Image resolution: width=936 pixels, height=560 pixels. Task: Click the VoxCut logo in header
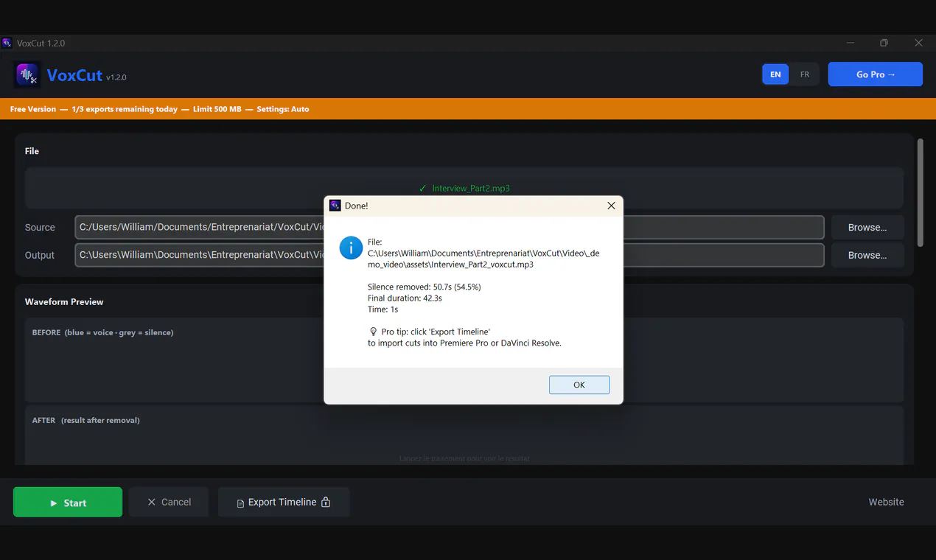click(27, 75)
